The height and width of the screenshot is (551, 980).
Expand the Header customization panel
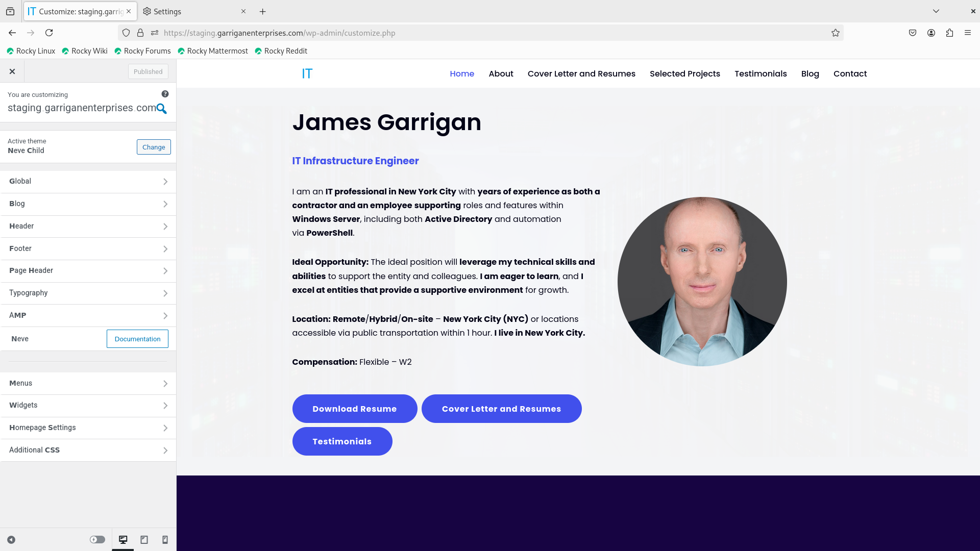point(88,226)
